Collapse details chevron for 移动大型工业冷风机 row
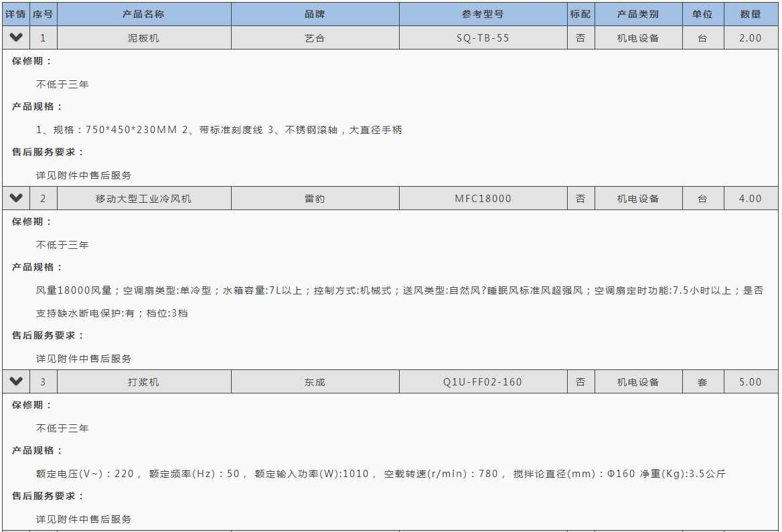Image resolution: width=782 pixels, height=532 pixels. click(16, 198)
